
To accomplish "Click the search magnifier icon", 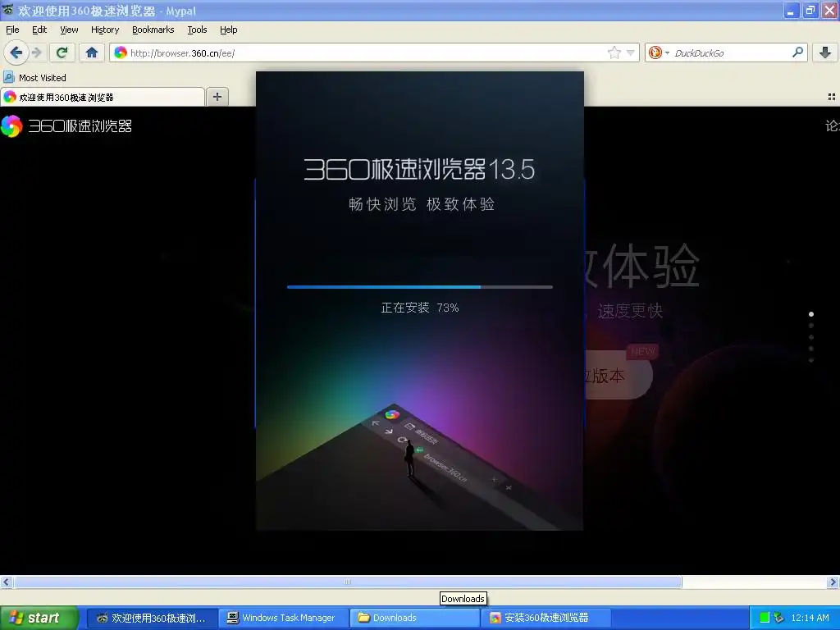I will point(797,52).
